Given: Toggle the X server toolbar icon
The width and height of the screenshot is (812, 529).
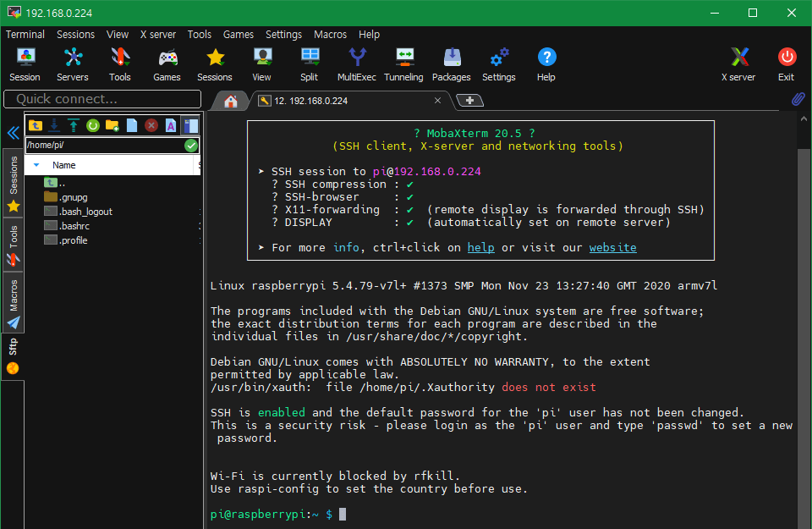Looking at the screenshot, I should 739,64.
